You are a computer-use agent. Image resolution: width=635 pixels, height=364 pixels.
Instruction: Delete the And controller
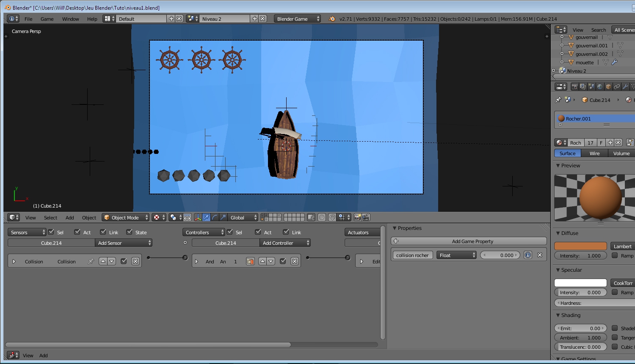pos(295,261)
